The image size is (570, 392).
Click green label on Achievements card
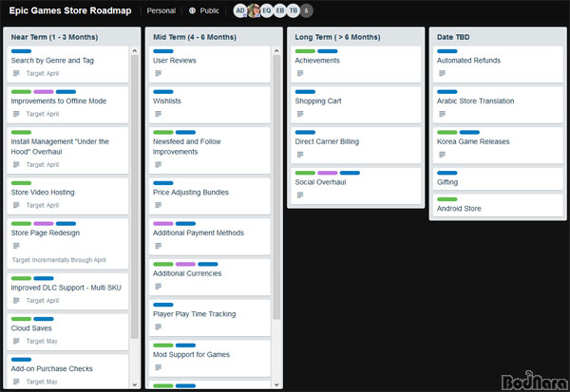point(305,51)
